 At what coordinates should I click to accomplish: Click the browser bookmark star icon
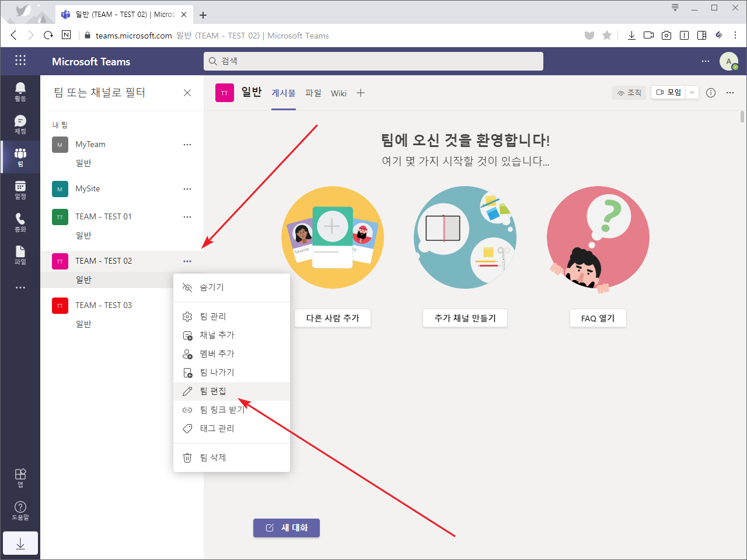(x=607, y=35)
